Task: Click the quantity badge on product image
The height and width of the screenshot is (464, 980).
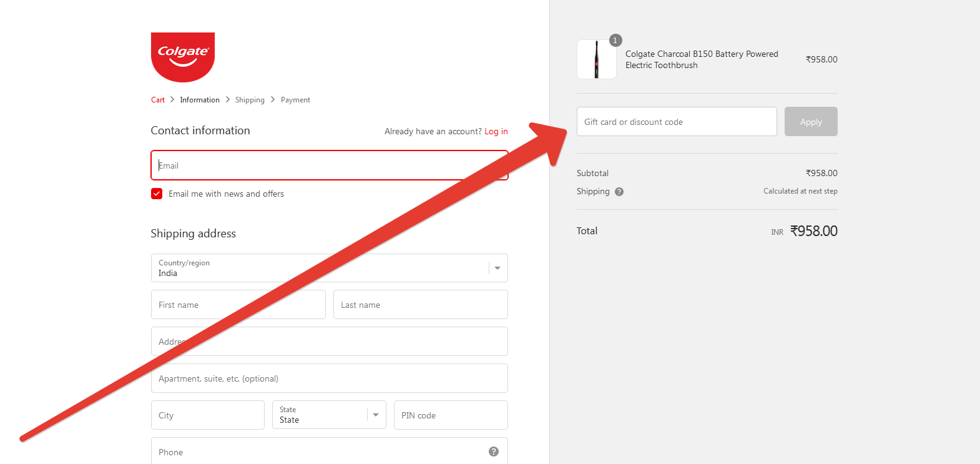Action: click(615, 41)
